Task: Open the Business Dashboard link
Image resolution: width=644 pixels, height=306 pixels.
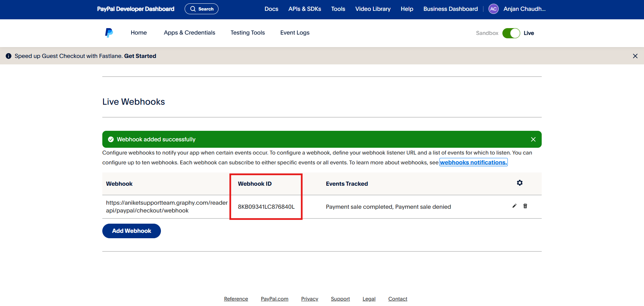Action: tap(450, 9)
